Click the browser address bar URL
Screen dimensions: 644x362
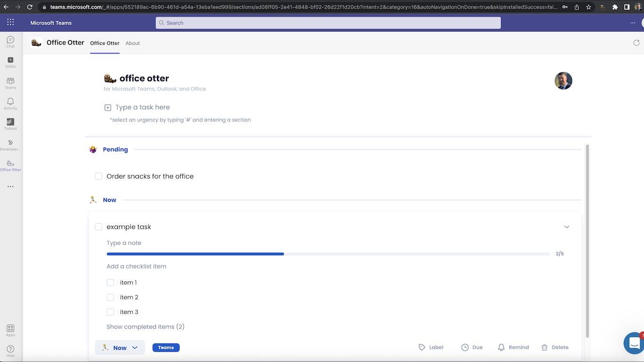pos(304,7)
